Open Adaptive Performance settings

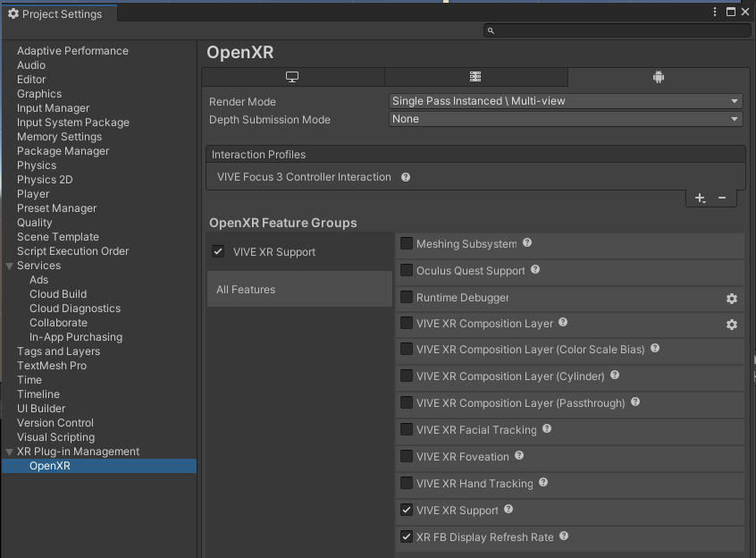click(72, 51)
